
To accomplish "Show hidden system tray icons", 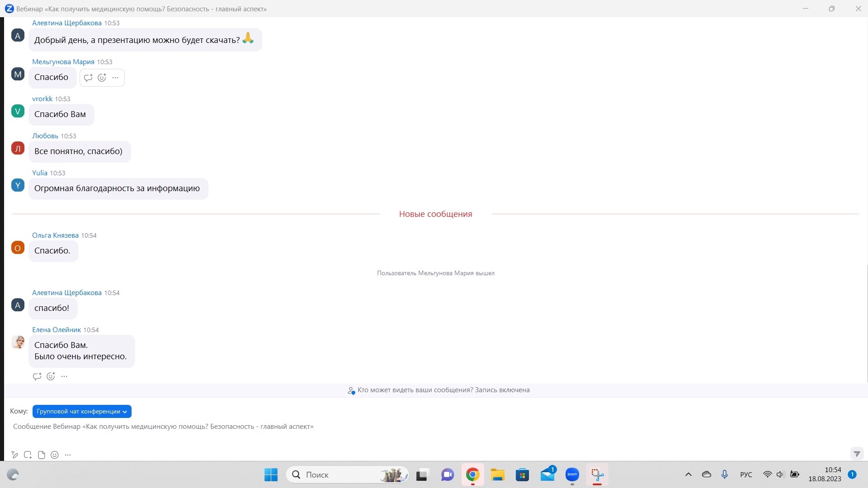I will click(x=689, y=474).
